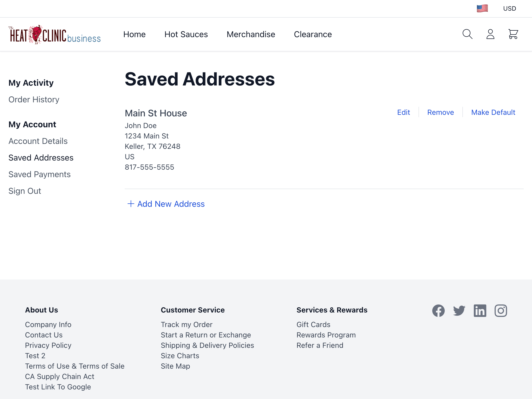Image resolution: width=532 pixels, height=399 pixels.
Task: Open Order History account section
Action: click(34, 99)
